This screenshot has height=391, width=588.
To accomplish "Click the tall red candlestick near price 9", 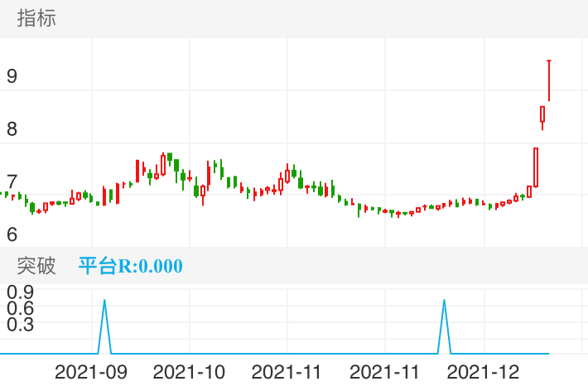I will pos(549,80).
